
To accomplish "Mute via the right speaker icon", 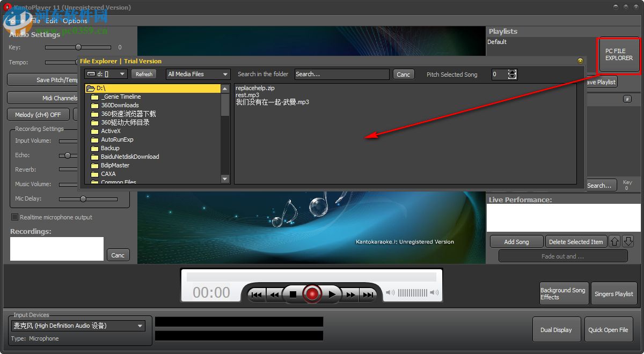I will point(434,293).
